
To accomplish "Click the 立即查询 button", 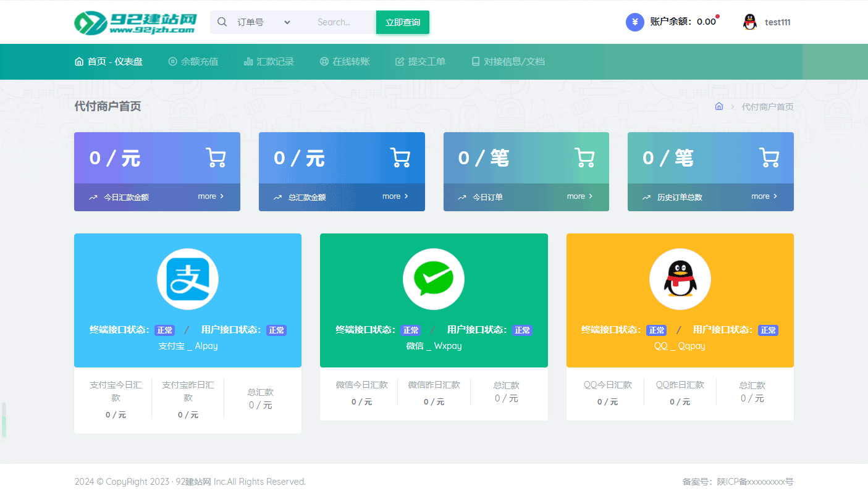I will (403, 22).
